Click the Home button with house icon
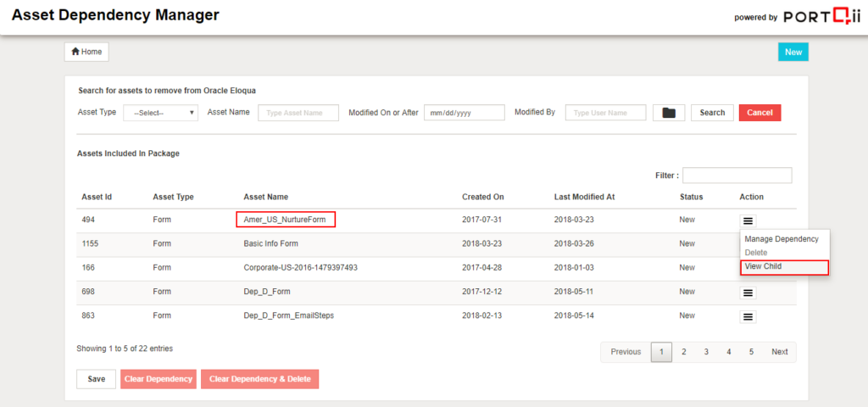Viewport: 868px width, 407px height. (86, 52)
